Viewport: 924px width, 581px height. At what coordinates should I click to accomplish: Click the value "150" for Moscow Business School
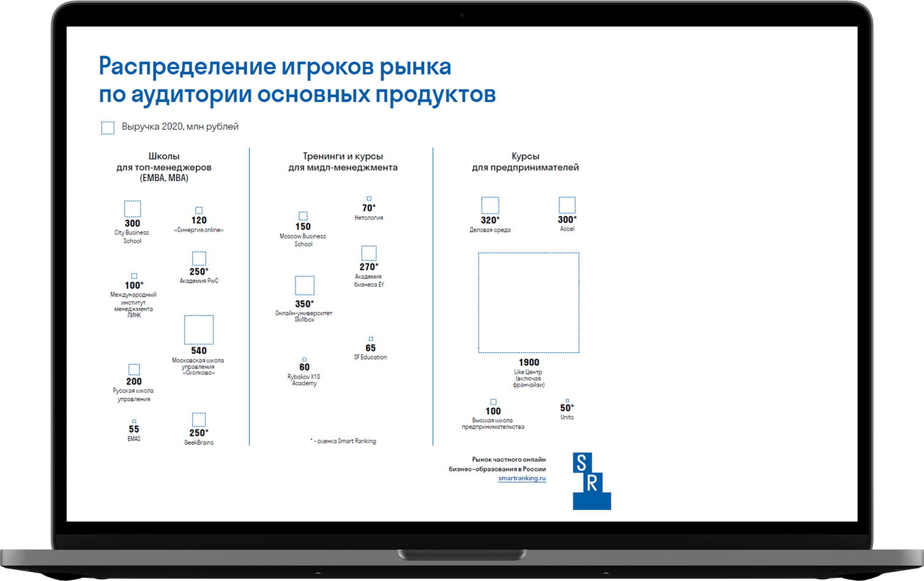tap(303, 226)
